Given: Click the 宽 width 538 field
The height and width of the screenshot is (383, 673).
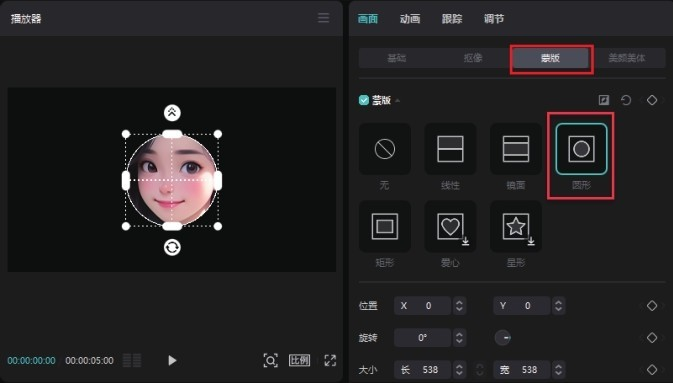Looking at the screenshot, I should [x=521, y=369].
